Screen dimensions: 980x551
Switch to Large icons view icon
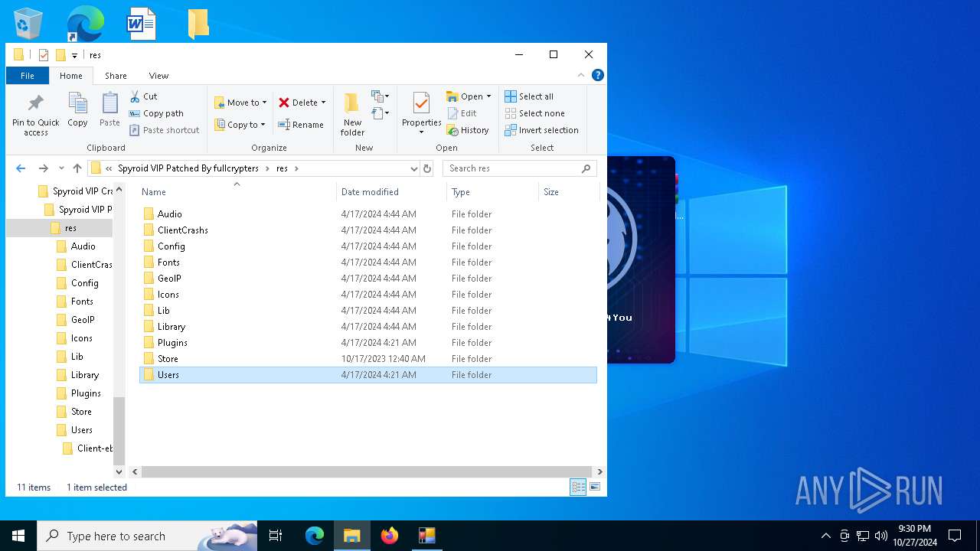[595, 487]
